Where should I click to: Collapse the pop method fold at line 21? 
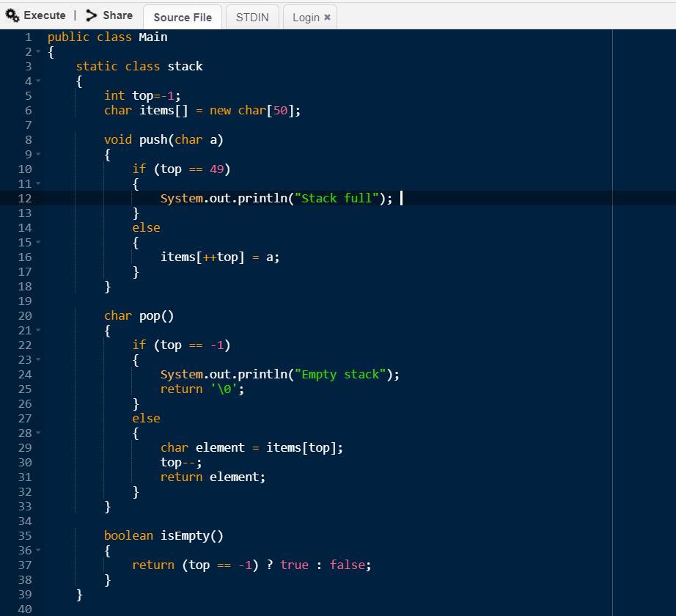coord(38,330)
